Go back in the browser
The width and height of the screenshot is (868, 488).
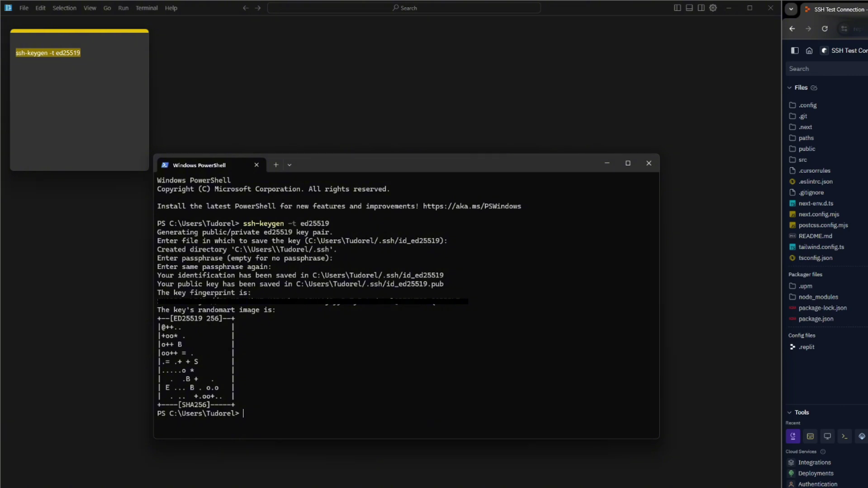(x=792, y=28)
